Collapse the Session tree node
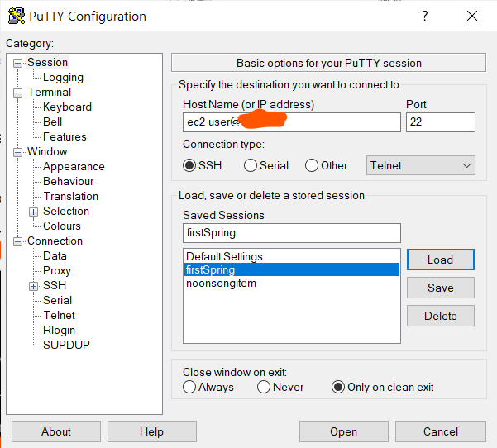The image size is (497, 448). click(x=17, y=63)
